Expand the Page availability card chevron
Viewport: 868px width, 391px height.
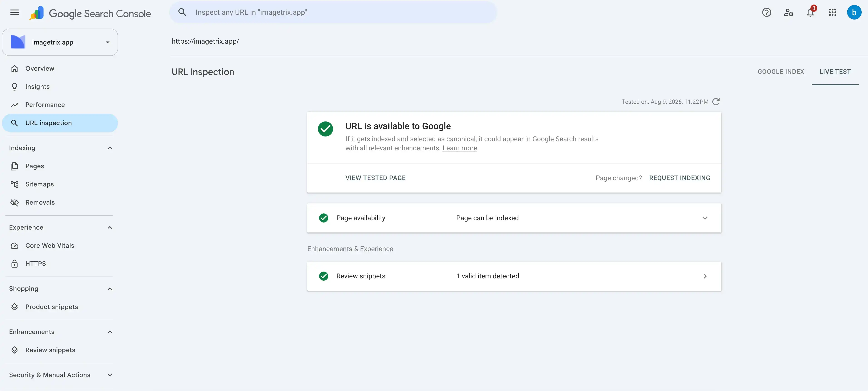(x=705, y=218)
